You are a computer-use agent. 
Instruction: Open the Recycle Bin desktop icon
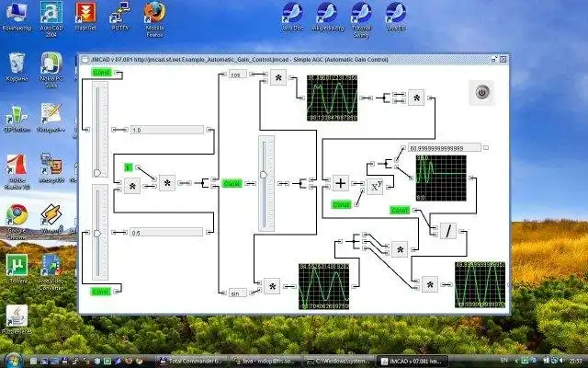(x=17, y=67)
